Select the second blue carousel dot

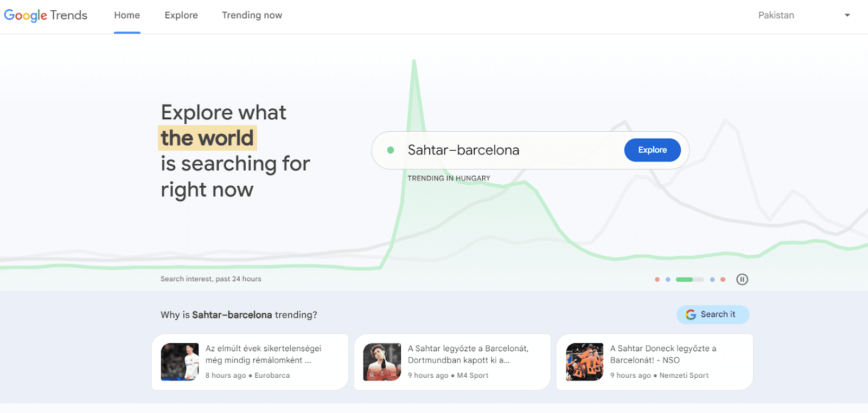click(712, 280)
